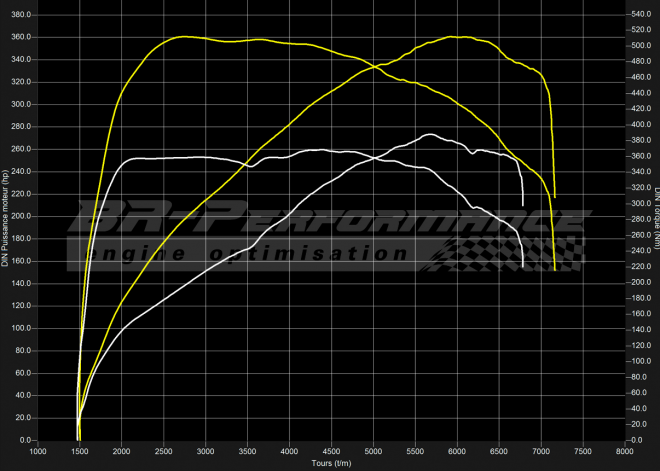The width and height of the screenshot is (660, 471).
Task: Click the 'Engine optimisation' watermark subtitle
Action: coord(250,253)
